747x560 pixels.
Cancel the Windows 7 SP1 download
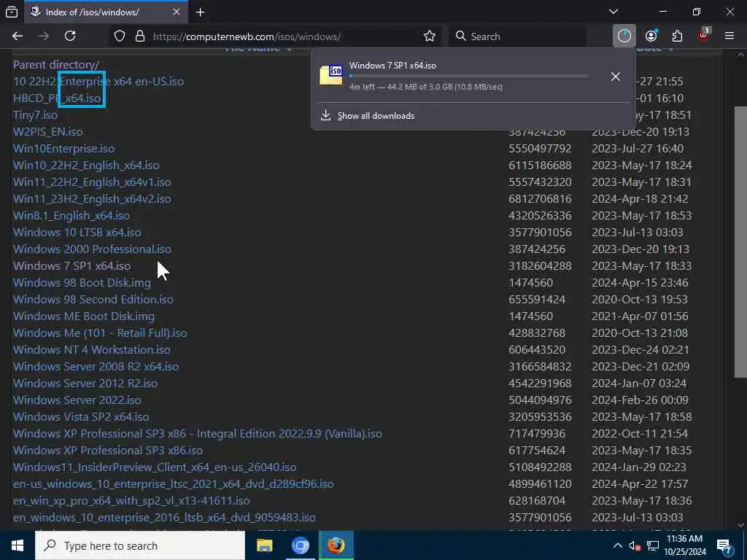616,76
